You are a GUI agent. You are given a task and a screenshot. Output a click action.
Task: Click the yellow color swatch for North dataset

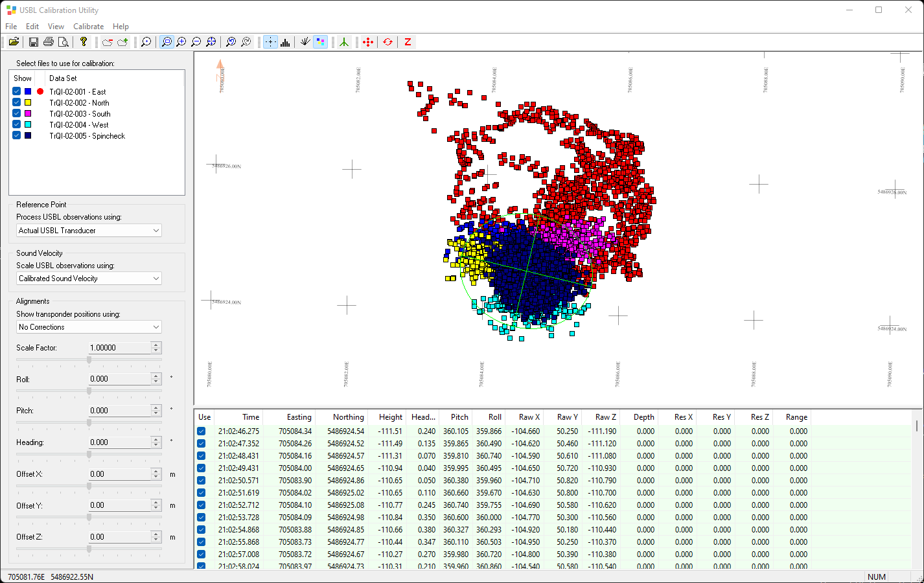tap(28, 102)
